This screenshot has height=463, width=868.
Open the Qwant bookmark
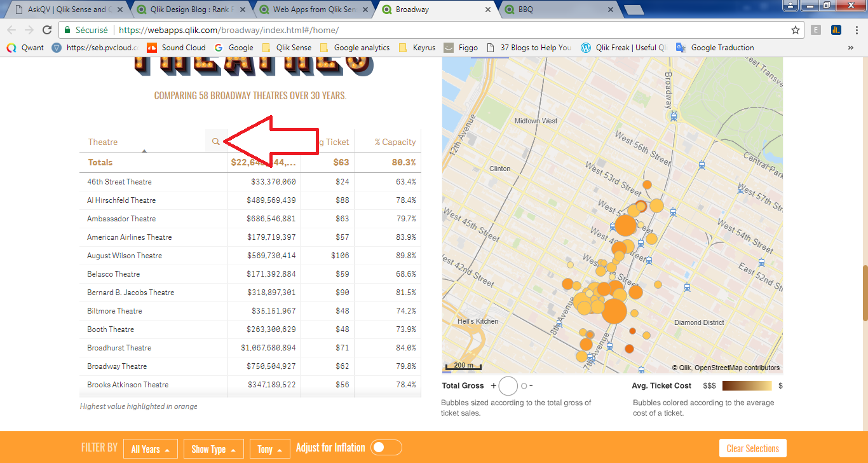[25, 48]
